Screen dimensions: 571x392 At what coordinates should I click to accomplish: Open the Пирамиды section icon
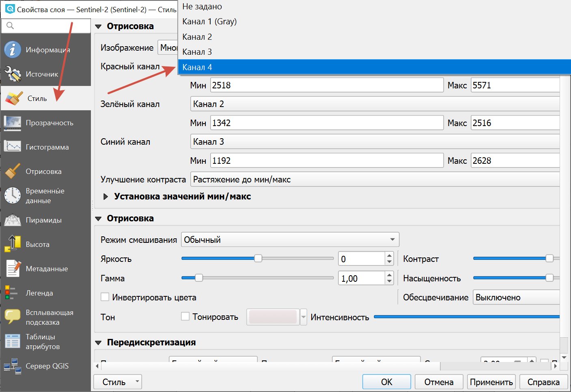(x=12, y=220)
